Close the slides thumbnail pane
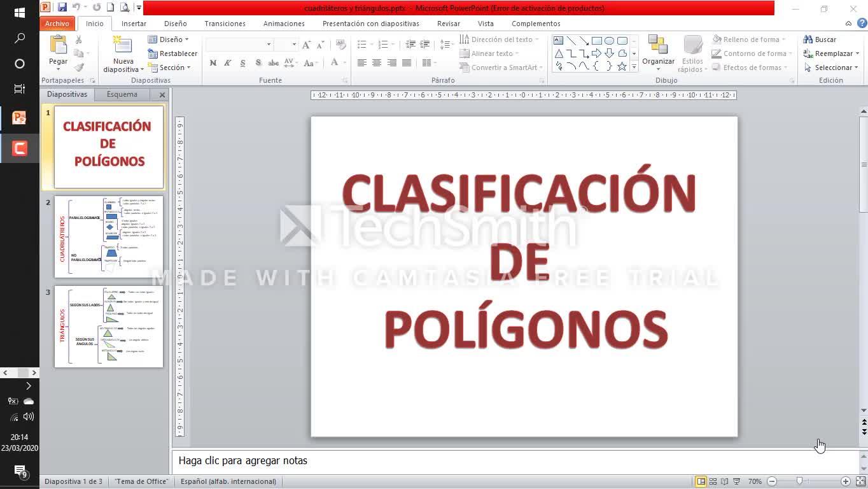This screenshot has width=868, height=489. (162, 95)
